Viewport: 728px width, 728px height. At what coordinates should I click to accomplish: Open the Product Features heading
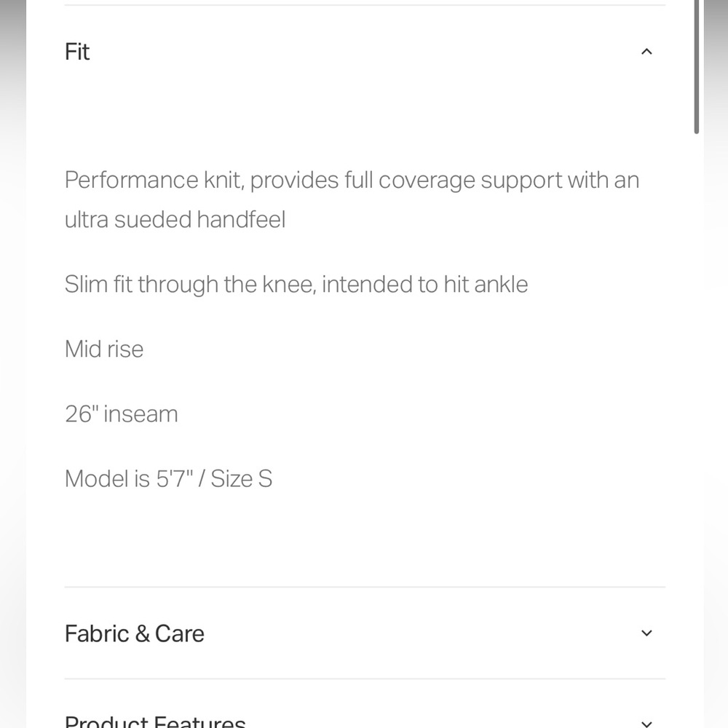pyautogui.click(x=155, y=721)
